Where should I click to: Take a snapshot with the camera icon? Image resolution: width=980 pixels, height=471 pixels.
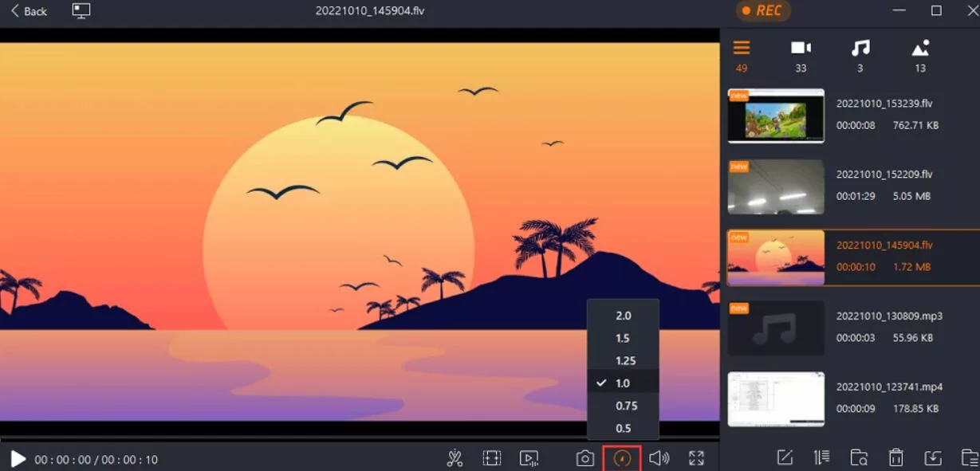[x=585, y=458]
